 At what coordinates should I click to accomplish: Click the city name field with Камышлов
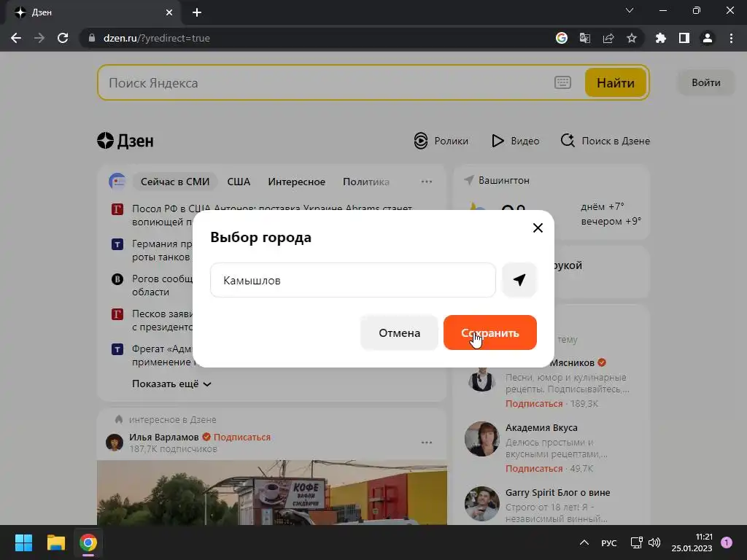click(x=352, y=280)
